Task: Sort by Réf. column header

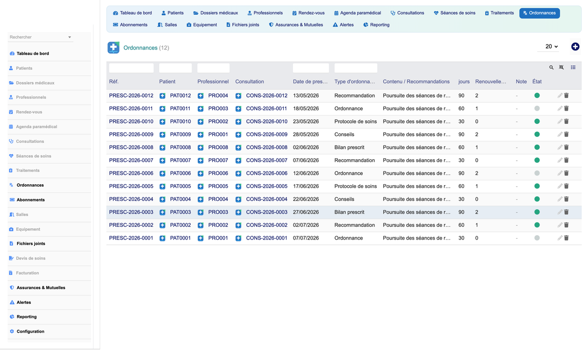Action: click(x=114, y=82)
